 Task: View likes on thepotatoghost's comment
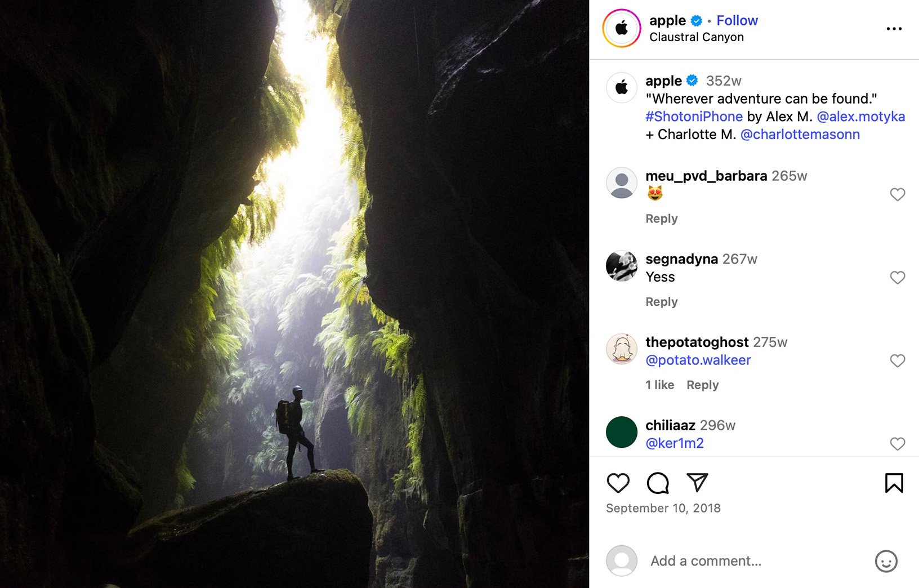tap(659, 385)
